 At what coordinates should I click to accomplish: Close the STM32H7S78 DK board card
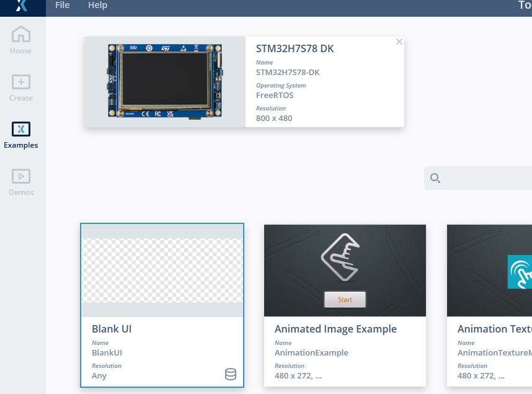click(399, 42)
